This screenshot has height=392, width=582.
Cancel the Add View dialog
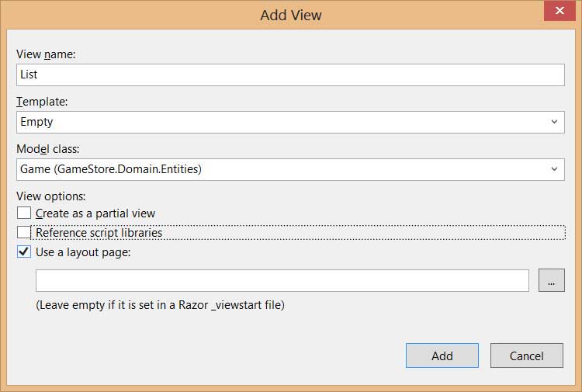[527, 356]
